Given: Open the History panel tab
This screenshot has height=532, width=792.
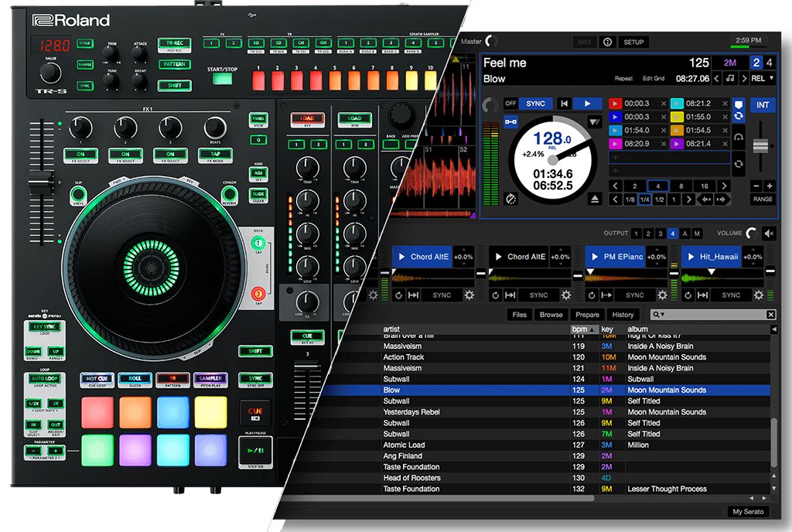Looking at the screenshot, I should [623, 315].
